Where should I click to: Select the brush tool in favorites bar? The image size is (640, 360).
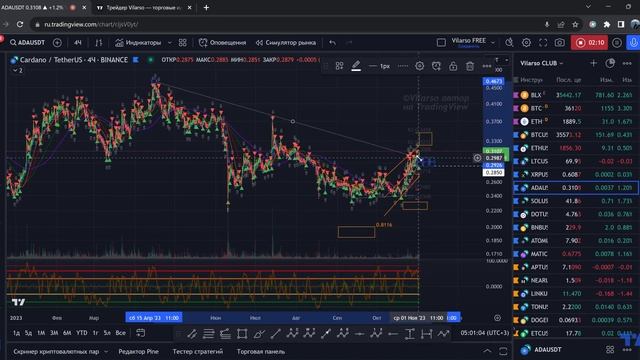pos(259,334)
